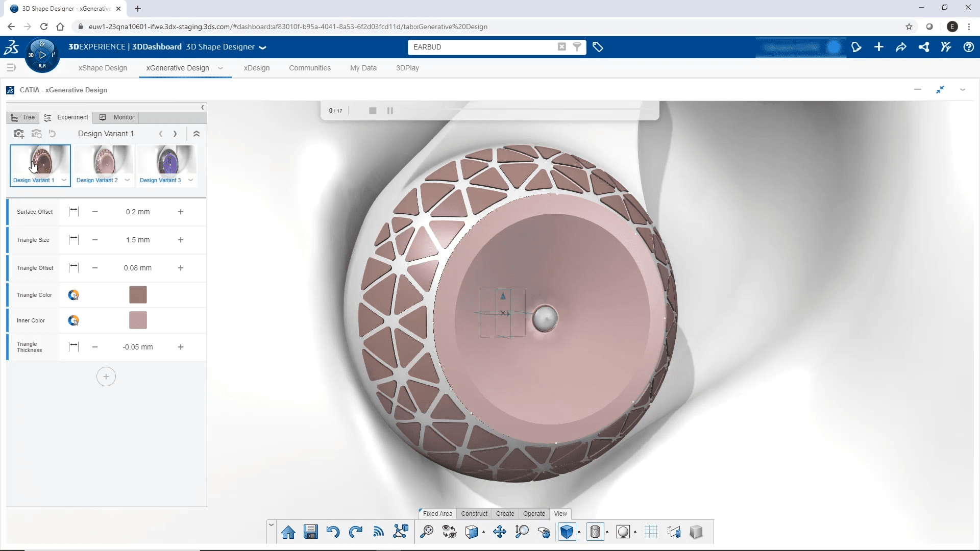Viewport: 980px width, 551px height.
Task: Select the Operate mode icon
Action: point(535,513)
